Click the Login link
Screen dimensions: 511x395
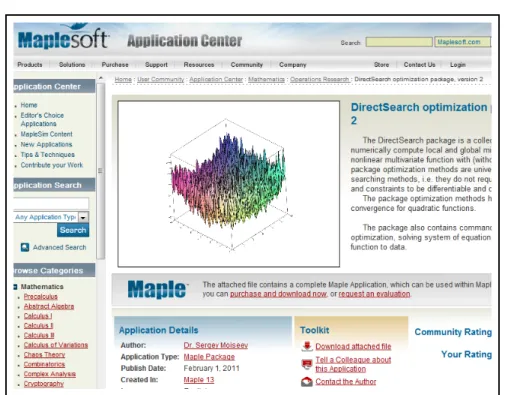click(x=458, y=65)
